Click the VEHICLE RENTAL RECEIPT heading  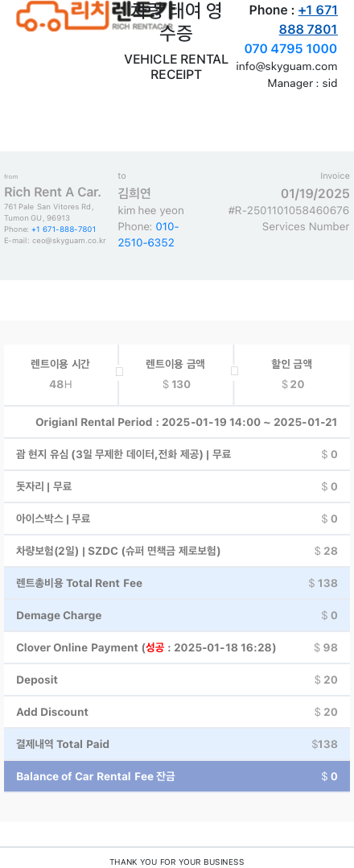[176, 67]
